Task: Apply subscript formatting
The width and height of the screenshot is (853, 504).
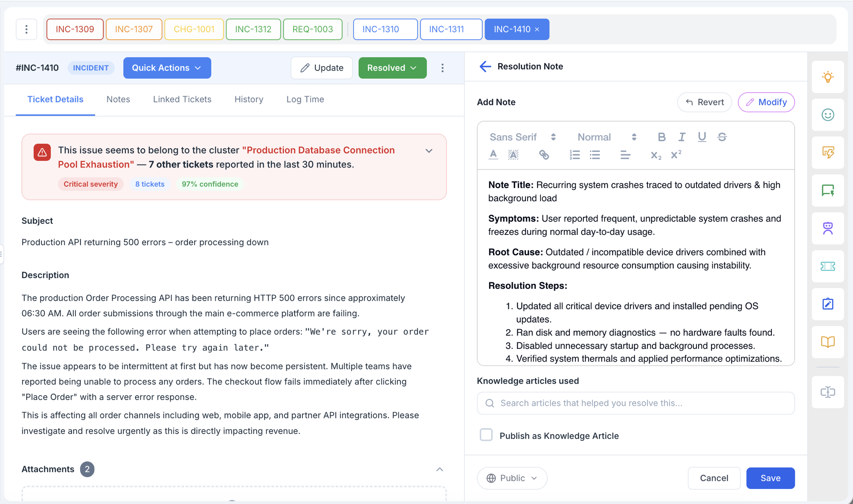Action: [x=656, y=155]
